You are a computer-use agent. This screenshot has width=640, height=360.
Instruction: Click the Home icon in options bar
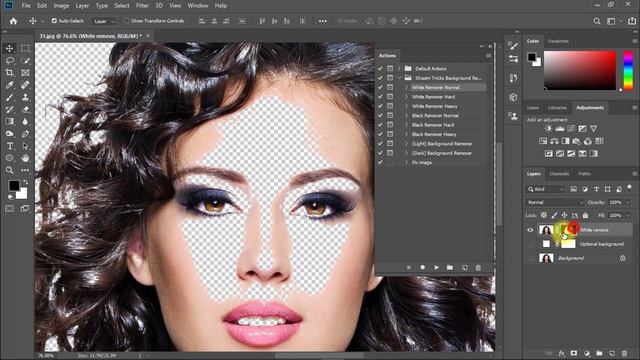coord(13,21)
